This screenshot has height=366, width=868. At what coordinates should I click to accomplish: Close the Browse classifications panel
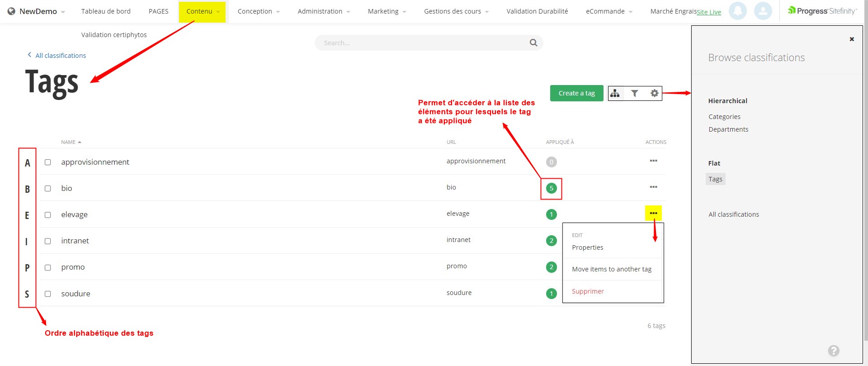coord(852,39)
